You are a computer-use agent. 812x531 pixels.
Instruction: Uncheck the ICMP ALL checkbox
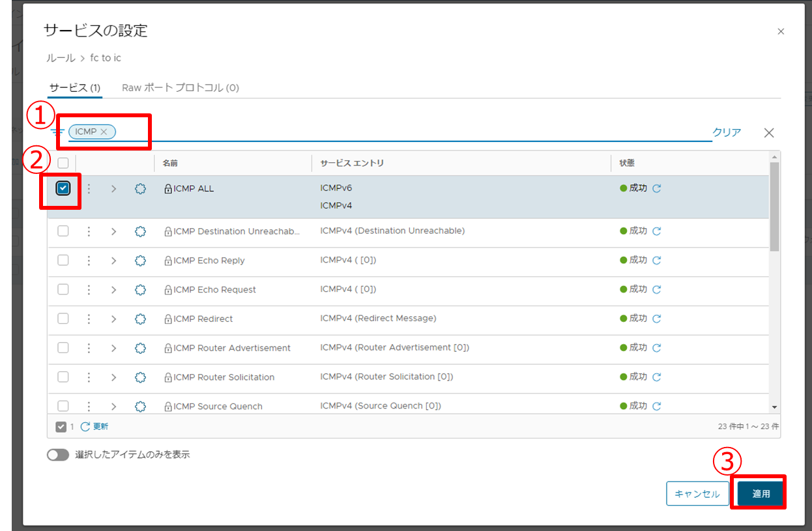63,188
